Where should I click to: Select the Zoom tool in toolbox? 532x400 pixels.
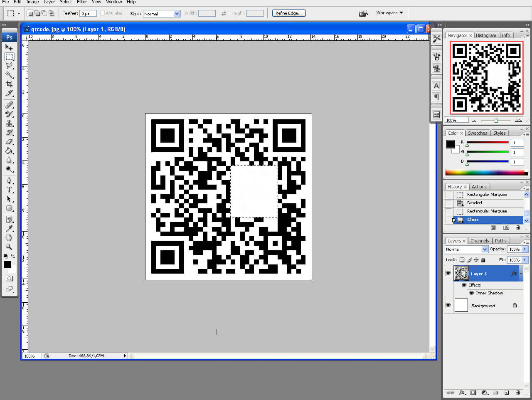[x=9, y=247]
